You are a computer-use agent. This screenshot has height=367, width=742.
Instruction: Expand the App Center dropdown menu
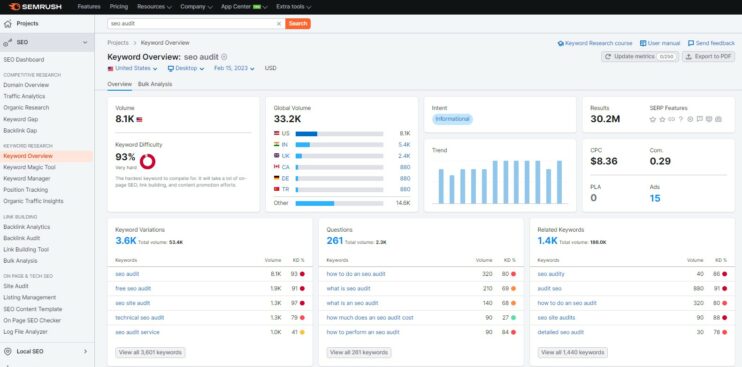click(x=245, y=7)
